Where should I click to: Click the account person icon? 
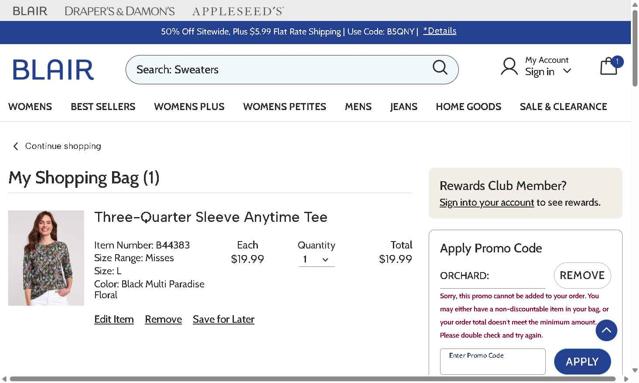(509, 66)
